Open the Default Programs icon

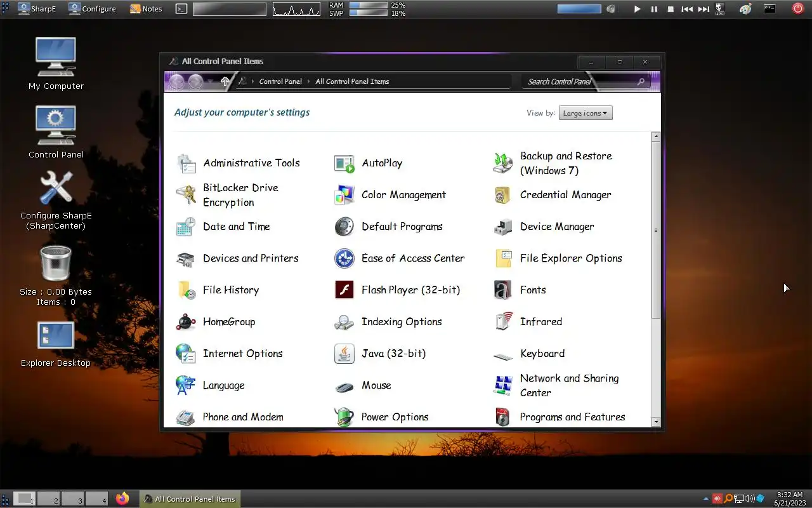[344, 227]
